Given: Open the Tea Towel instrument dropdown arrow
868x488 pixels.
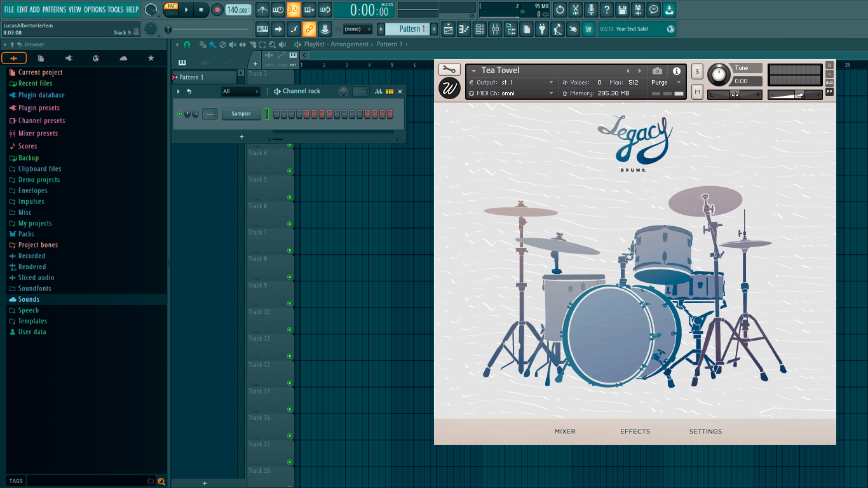Looking at the screenshot, I should (473, 71).
